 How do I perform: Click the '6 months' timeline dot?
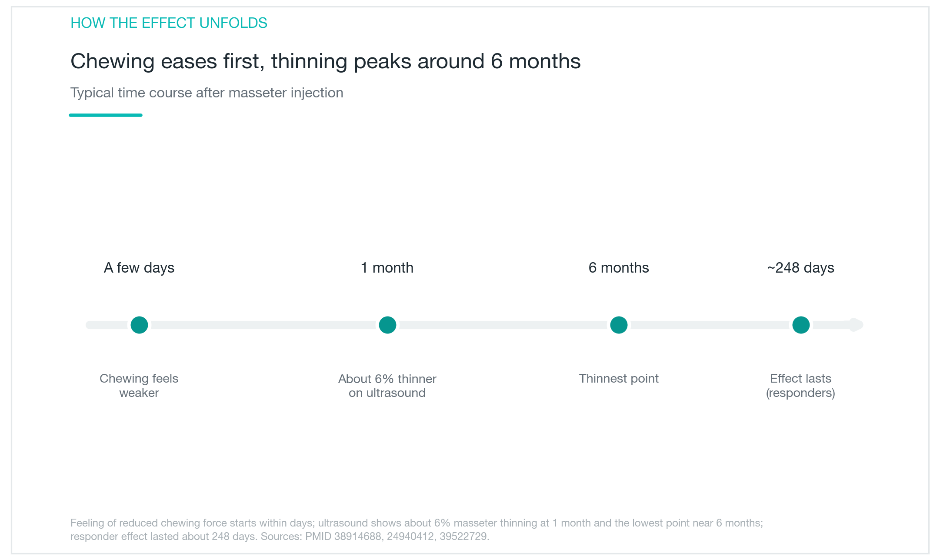pos(619,325)
